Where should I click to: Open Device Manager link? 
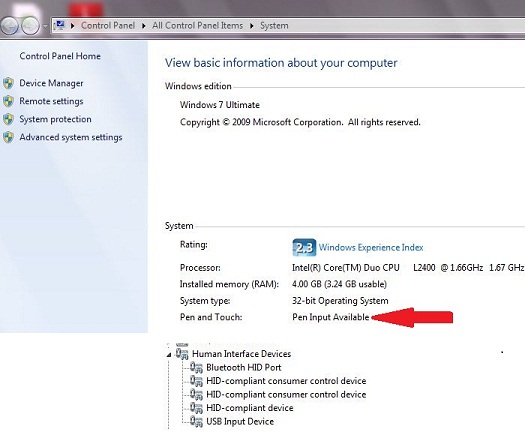pos(51,83)
